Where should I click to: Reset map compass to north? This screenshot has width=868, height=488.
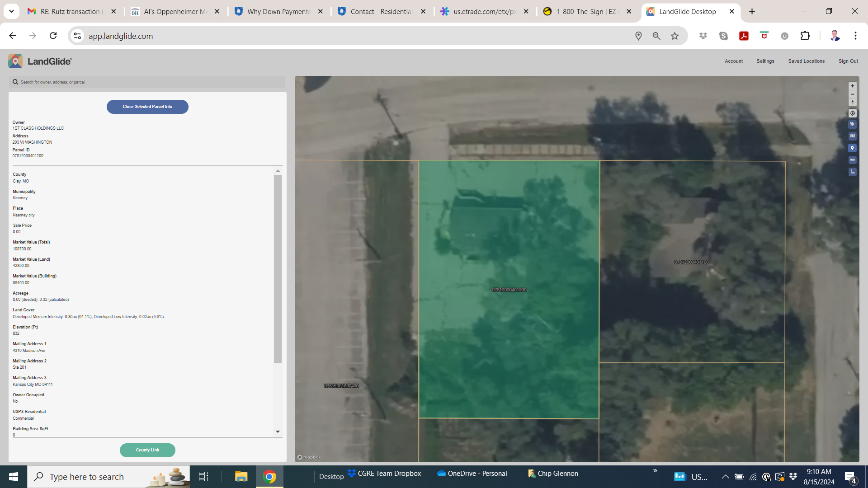point(852,102)
